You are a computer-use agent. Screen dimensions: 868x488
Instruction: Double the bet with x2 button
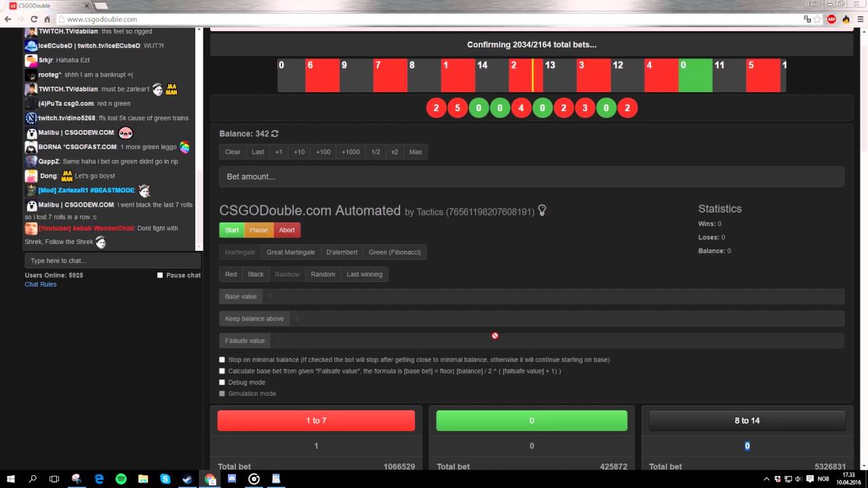[395, 152]
